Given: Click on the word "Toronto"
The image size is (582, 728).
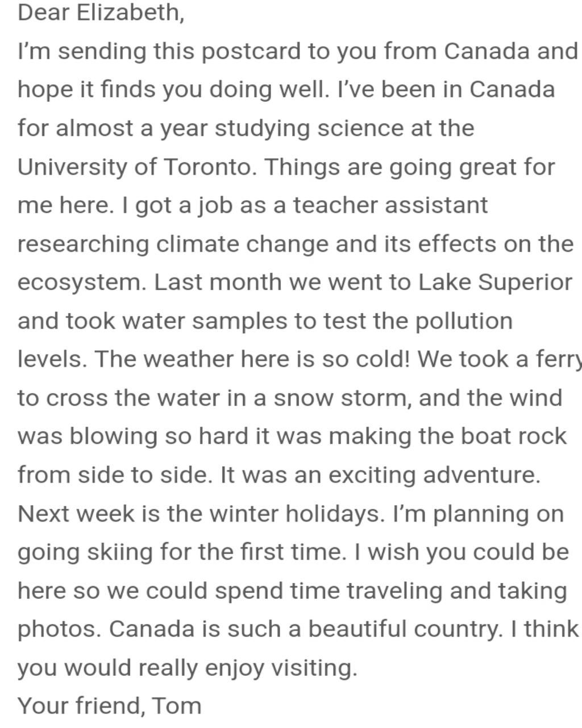Looking at the screenshot, I should [207, 167].
